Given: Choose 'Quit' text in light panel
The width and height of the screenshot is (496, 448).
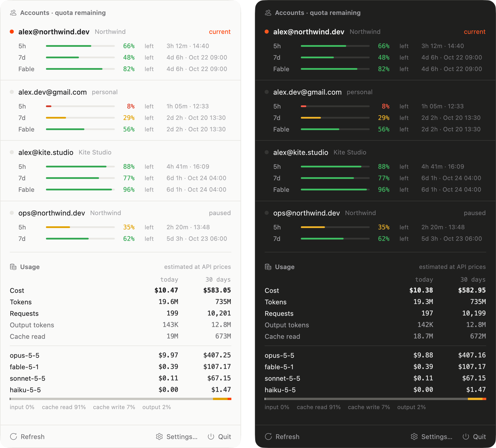Looking at the screenshot, I should pos(224,437).
